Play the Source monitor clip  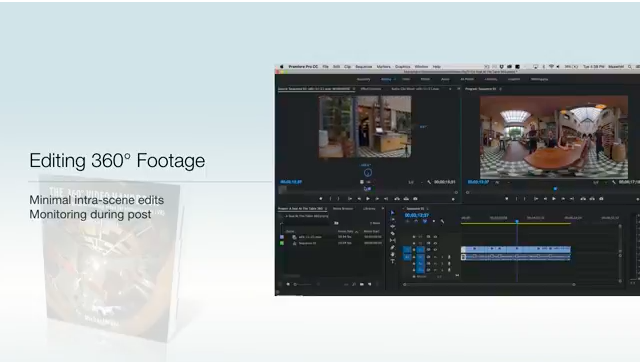point(368,199)
